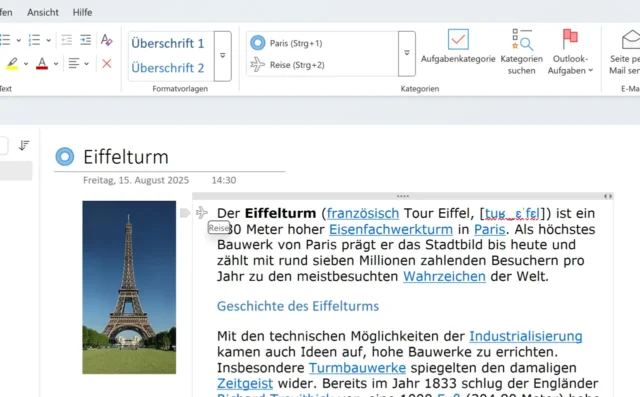Open the Wahrzeichen link
The image size is (640, 397).
pos(444,277)
